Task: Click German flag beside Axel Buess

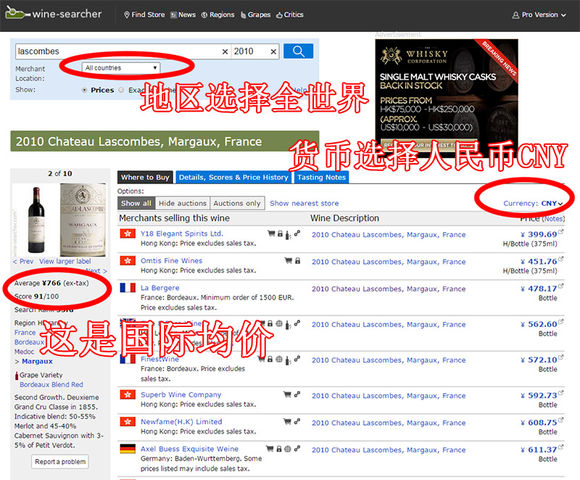Action: (x=128, y=449)
